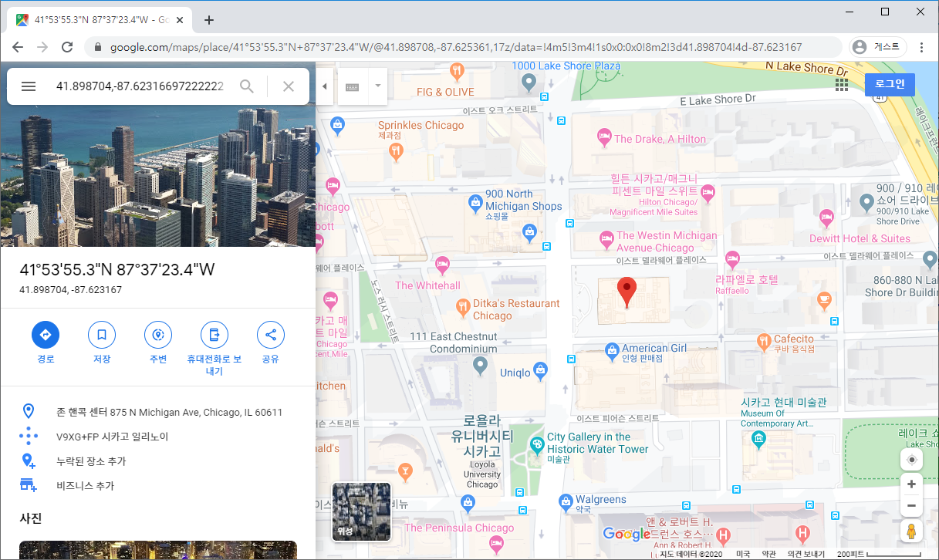The width and height of the screenshot is (939, 560).
Task: Select City Gallery in the Water Tower marker
Action: tap(537, 444)
